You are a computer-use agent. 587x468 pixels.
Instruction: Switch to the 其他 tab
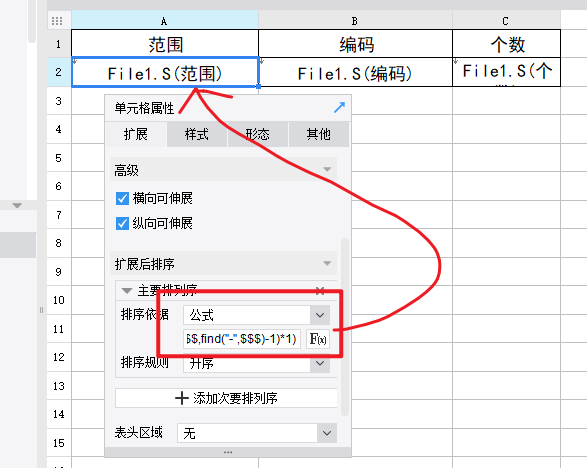[x=319, y=134]
